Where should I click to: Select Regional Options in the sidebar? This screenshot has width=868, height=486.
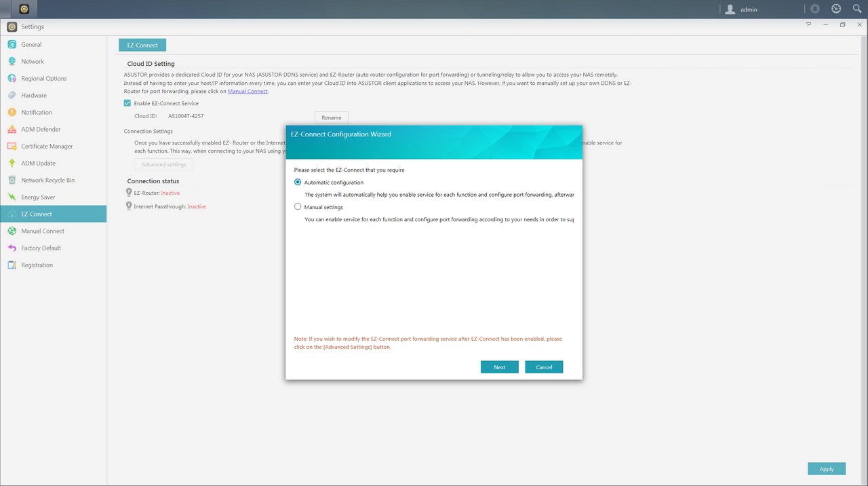tap(54, 78)
